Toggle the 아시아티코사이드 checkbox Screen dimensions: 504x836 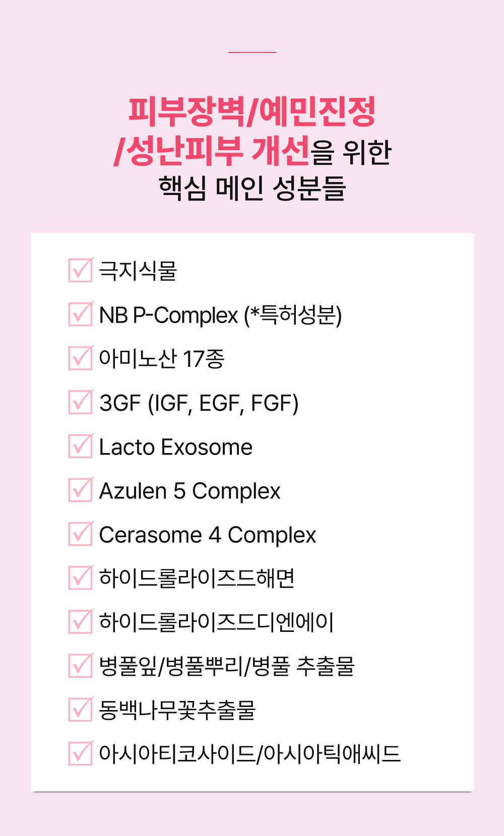[x=81, y=753]
